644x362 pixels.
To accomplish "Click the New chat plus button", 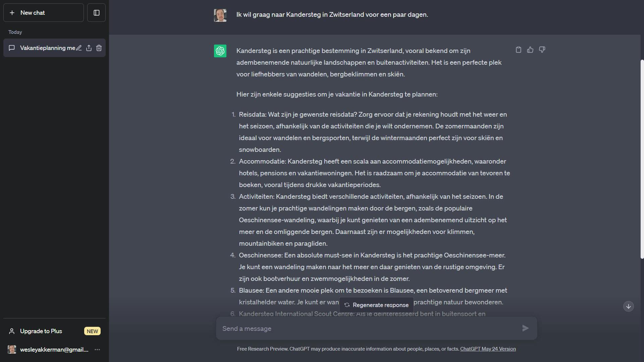I will tap(43, 13).
